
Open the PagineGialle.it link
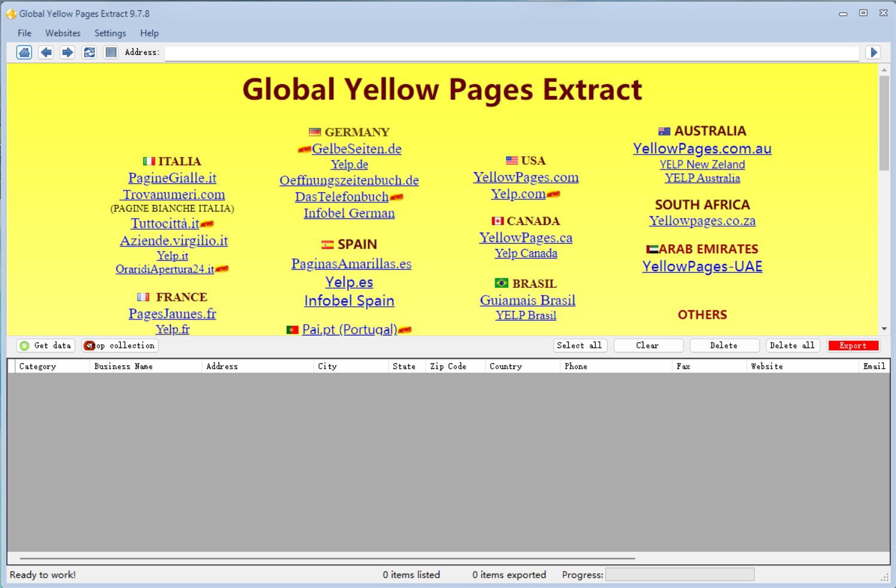(172, 178)
